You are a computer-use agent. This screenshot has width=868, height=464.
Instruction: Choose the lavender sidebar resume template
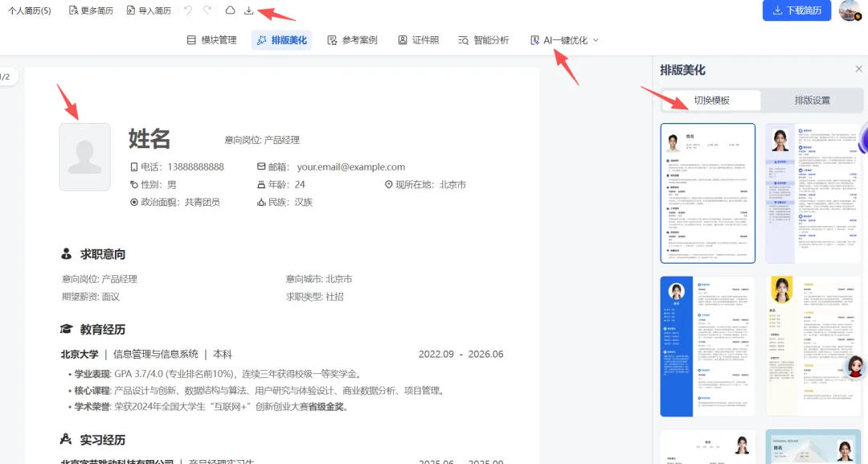tap(813, 193)
